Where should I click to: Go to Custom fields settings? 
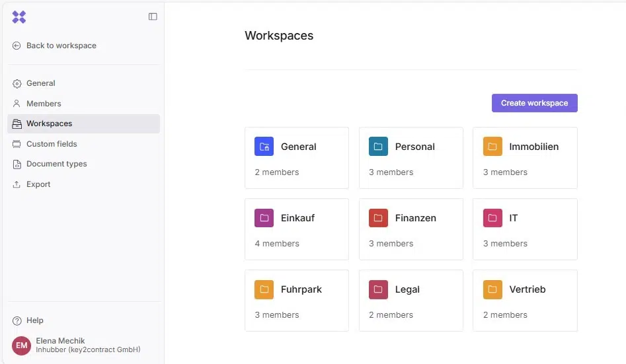52,144
